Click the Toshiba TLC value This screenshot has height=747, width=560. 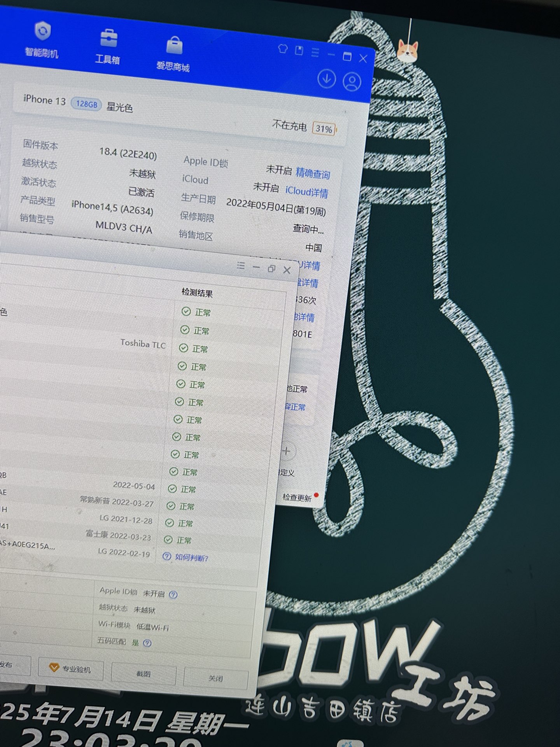(143, 344)
